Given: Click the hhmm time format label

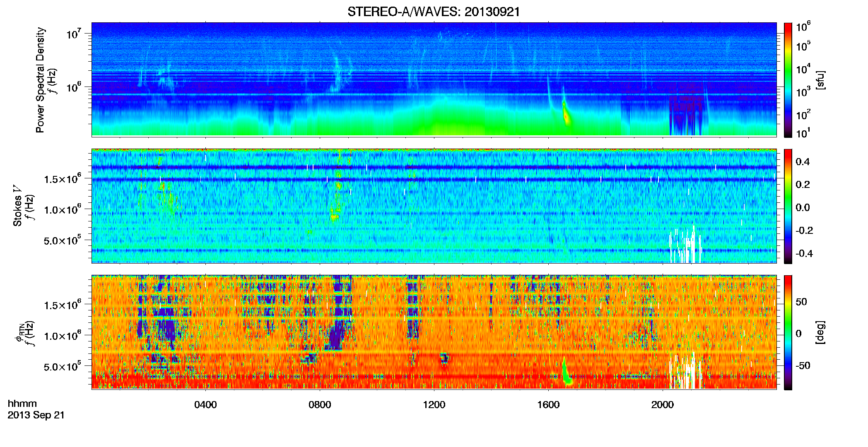Looking at the screenshot, I should pyautogui.click(x=22, y=404).
